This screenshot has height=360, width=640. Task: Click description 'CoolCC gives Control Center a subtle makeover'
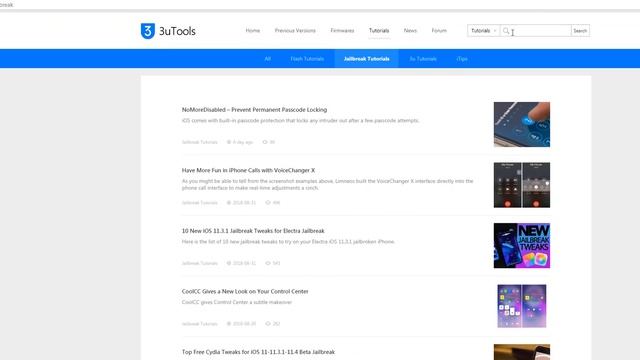(x=237, y=302)
